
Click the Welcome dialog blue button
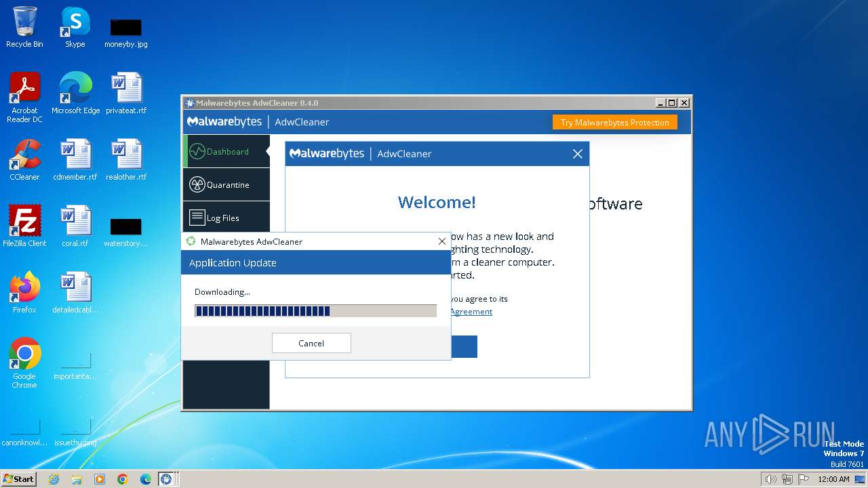(464, 346)
